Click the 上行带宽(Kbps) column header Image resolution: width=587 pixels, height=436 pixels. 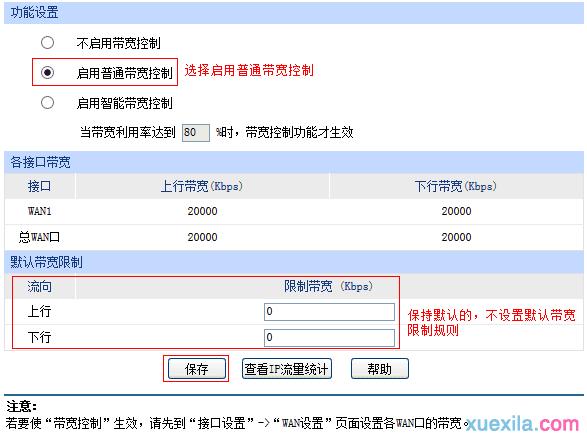202,186
